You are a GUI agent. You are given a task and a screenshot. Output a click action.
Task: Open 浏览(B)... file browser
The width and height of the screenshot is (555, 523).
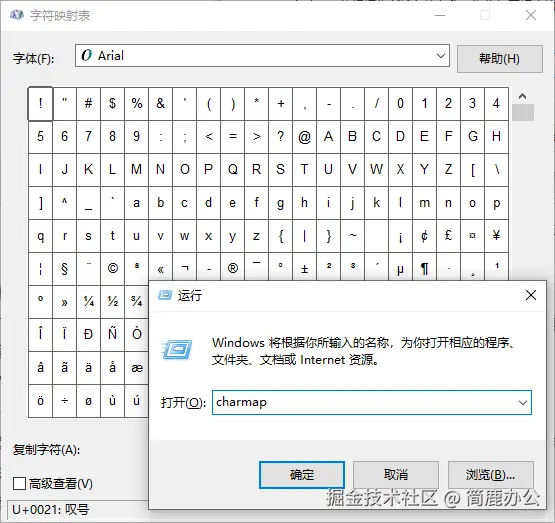(491, 475)
